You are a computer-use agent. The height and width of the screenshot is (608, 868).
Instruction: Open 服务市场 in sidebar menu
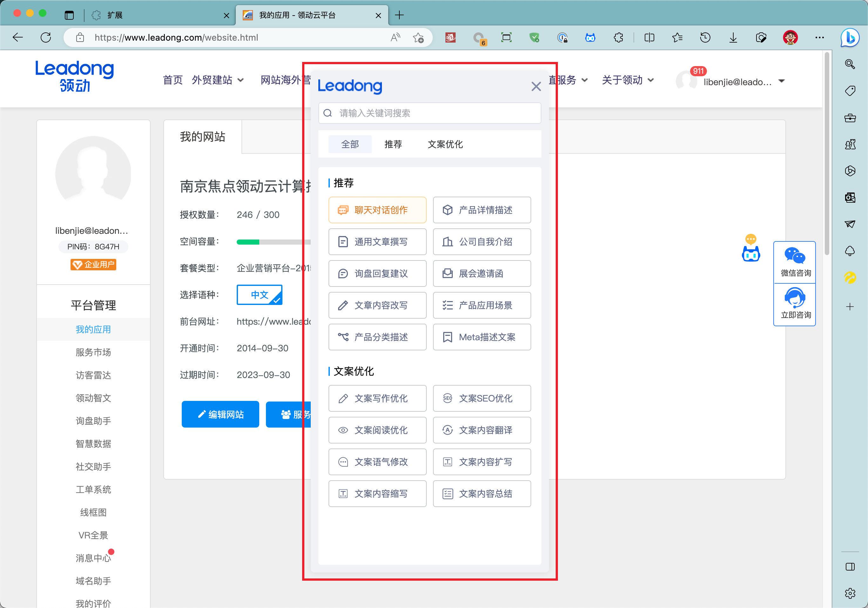click(93, 352)
